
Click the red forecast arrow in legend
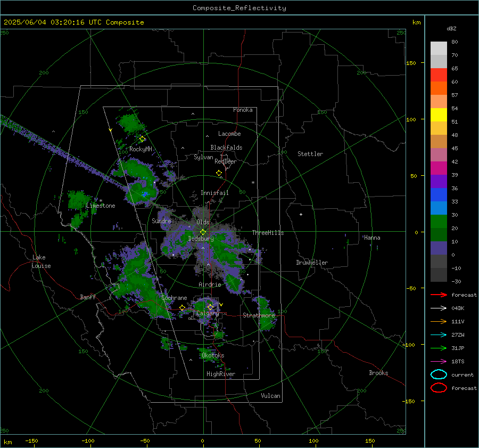439,295
